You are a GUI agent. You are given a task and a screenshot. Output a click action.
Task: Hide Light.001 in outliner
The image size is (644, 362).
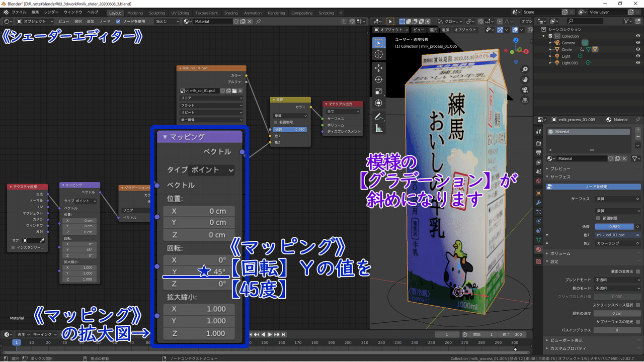tap(638, 63)
